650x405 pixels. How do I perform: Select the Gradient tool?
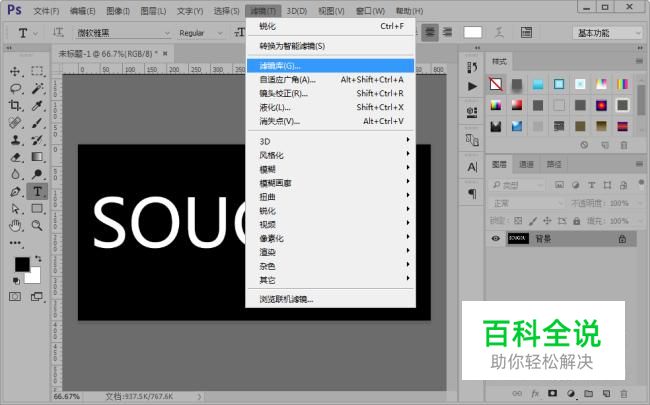click(37, 157)
